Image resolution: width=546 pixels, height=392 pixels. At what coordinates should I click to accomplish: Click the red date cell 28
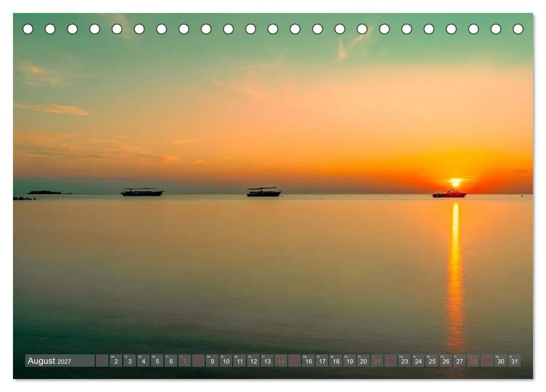473,361
